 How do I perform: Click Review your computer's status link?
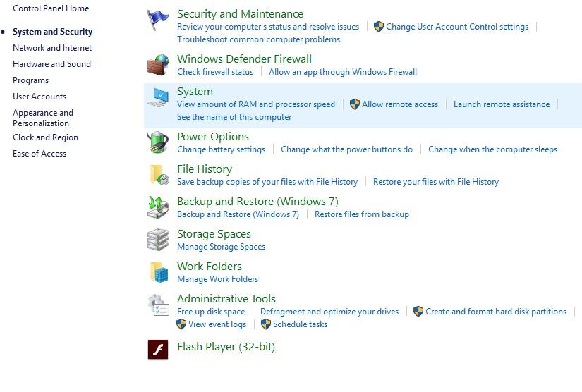pyautogui.click(x=268, y=27)
